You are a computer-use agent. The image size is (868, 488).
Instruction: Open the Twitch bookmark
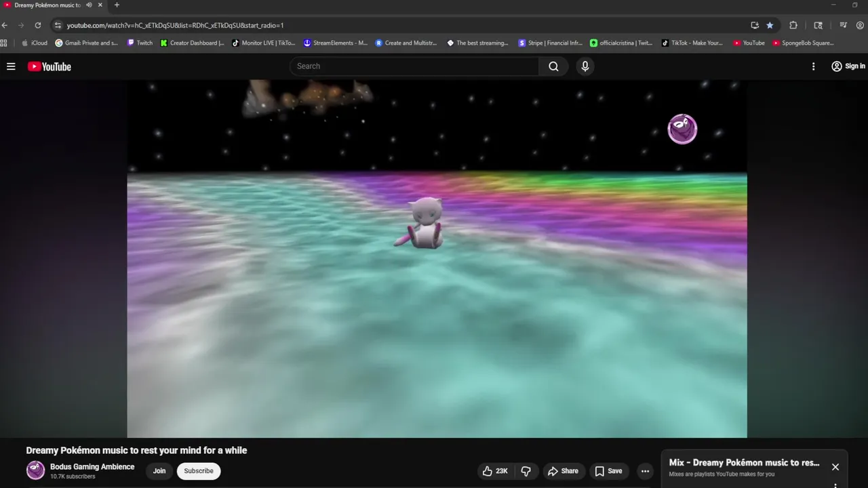(x=140, y=43)
